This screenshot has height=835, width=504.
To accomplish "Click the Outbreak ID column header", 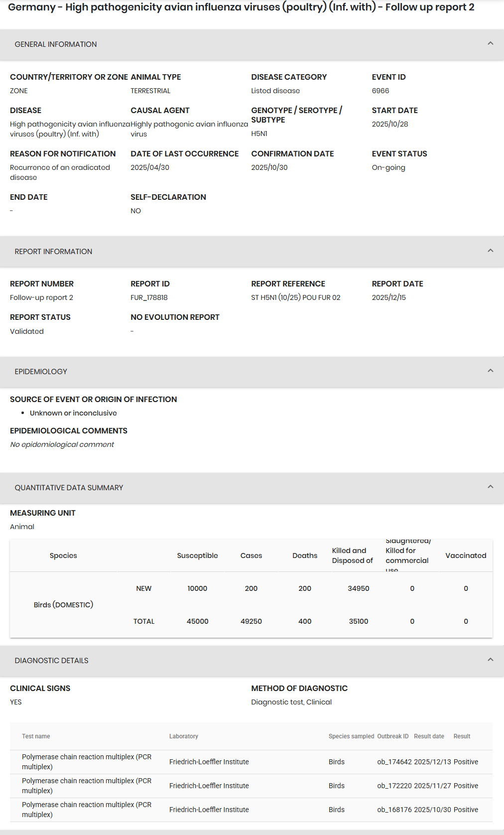I will 393,736.
